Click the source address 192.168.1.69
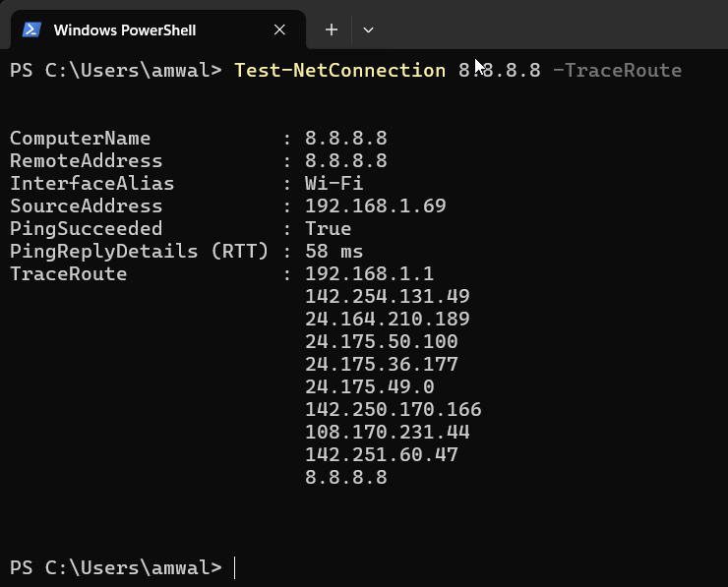The height and width of the screenshot is (587, 728). point(375,205)
